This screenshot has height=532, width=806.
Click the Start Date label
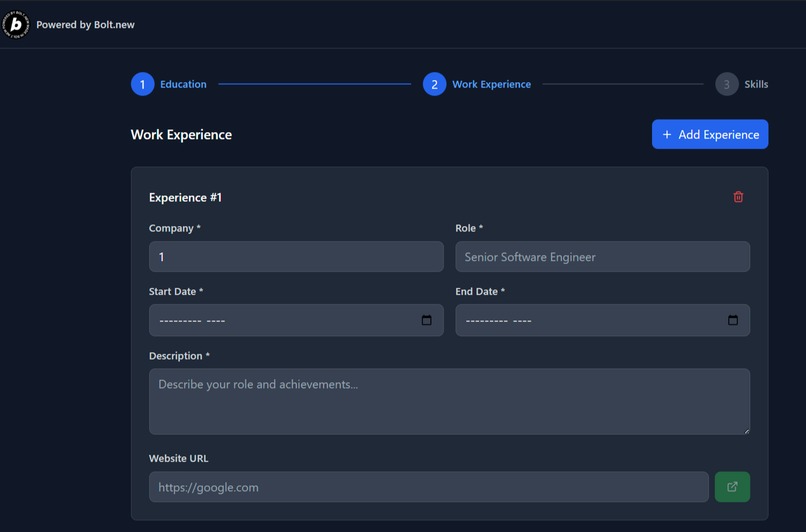pyautogui.click(x=176, y=291)
